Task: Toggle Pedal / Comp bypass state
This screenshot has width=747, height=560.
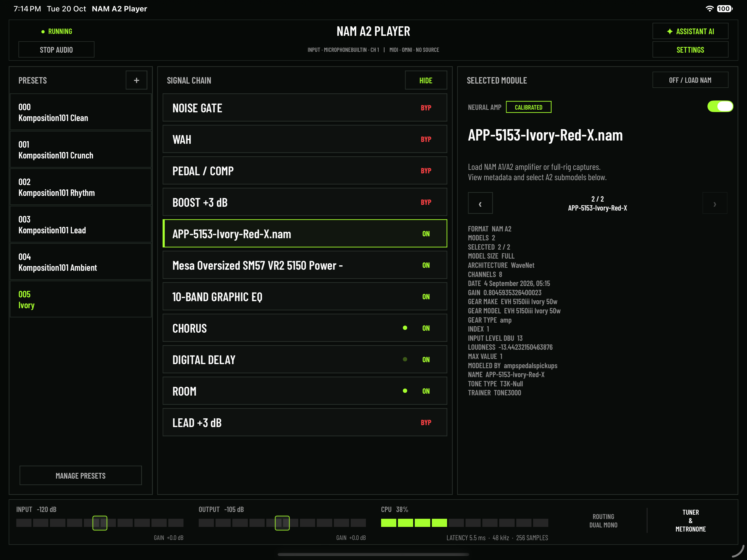Action: 426,171
